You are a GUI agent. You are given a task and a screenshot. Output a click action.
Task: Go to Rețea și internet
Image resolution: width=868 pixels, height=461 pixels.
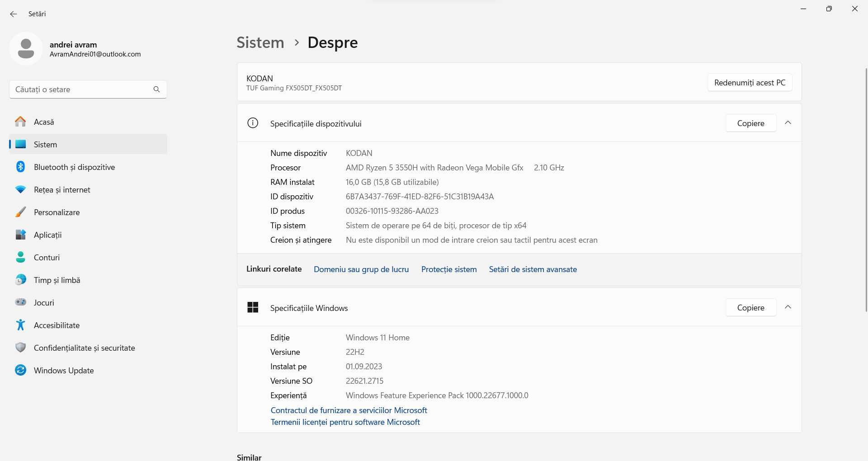(x=88, y=189)
